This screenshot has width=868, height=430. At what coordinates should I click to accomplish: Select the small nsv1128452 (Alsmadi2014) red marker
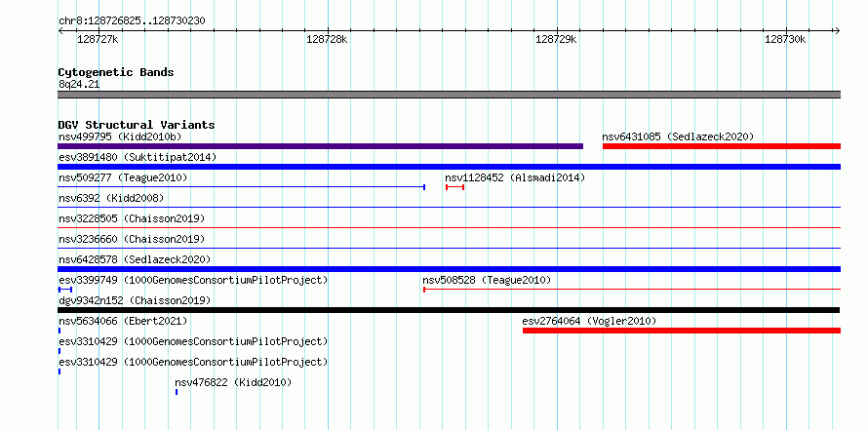click(454, 187)
